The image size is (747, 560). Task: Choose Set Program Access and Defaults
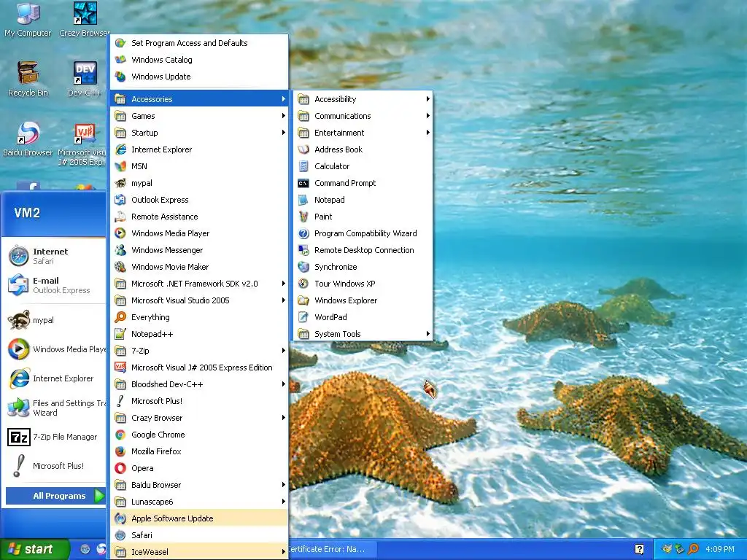tap(200, 43)
